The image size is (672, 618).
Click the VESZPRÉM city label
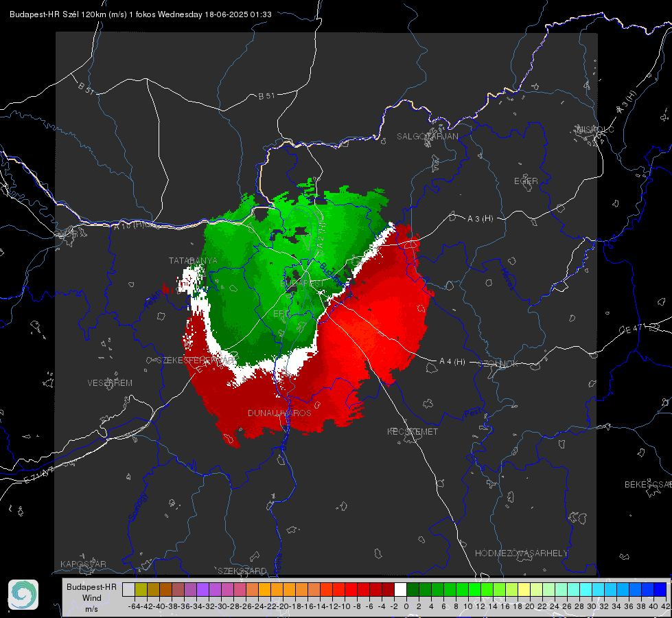pos(110,382)
